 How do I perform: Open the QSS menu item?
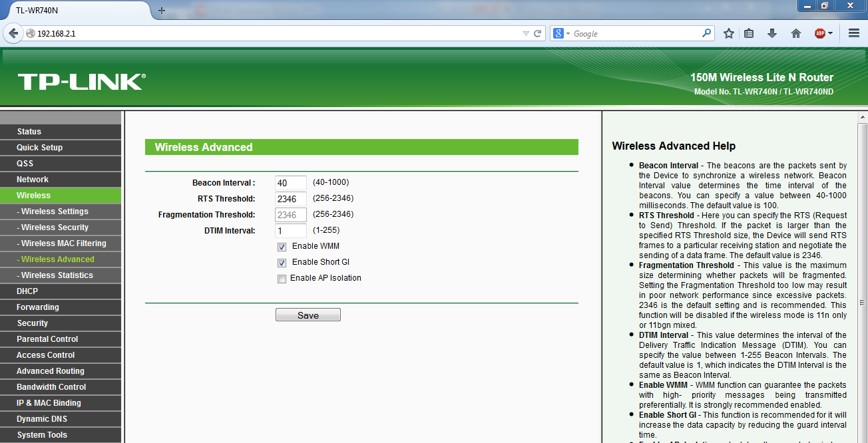pos(61,164)
